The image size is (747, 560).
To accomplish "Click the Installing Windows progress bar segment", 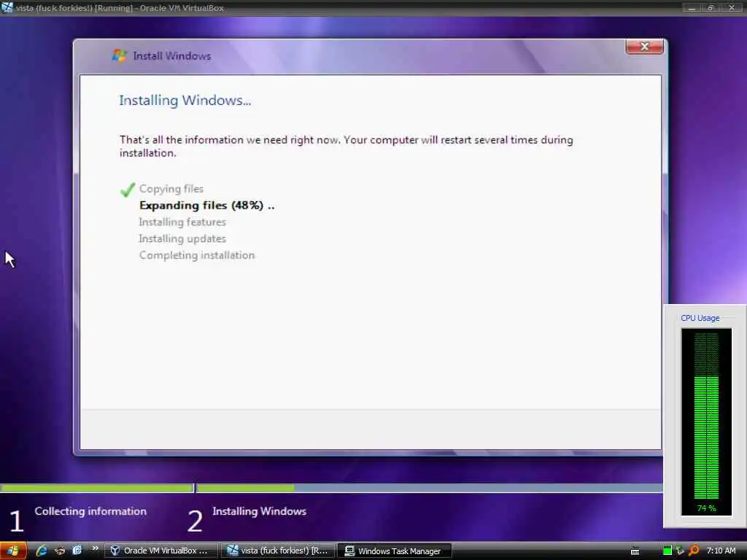I will 429,488.
